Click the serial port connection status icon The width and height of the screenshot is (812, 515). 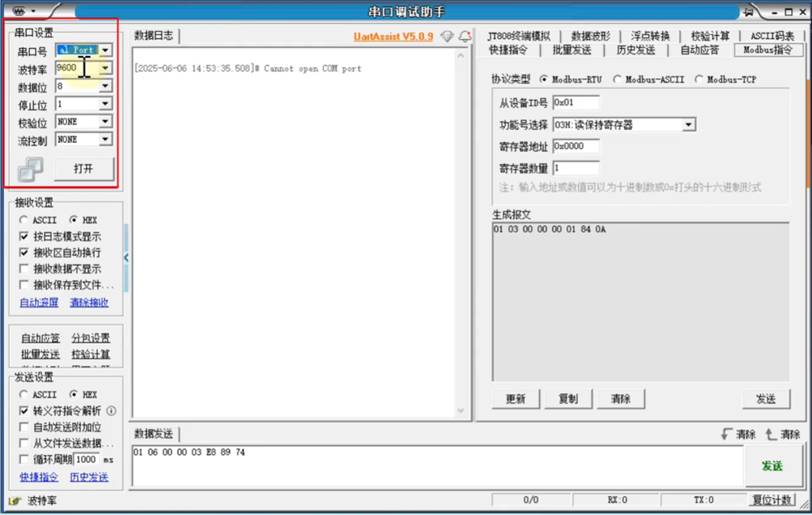pyautogui.click(x=30, y=169)
